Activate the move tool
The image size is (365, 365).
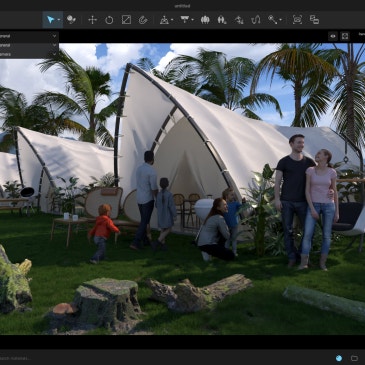click(x=92, y=20)
